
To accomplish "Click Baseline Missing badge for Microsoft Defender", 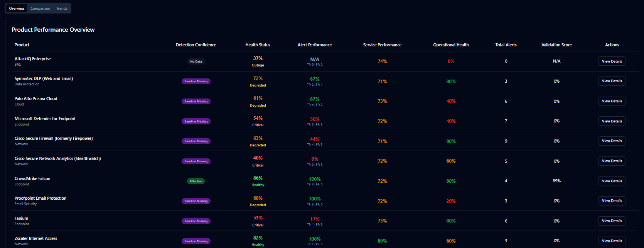I will click(x=196, y=121).
